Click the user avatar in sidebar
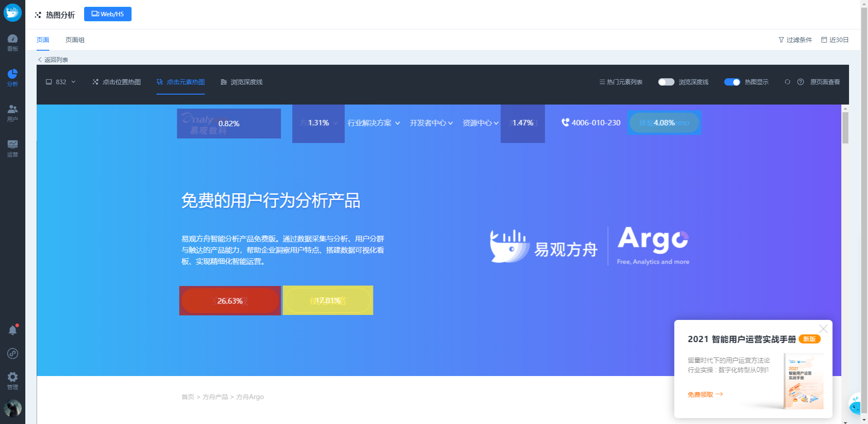The image size is (868, 424). point(13,408)
